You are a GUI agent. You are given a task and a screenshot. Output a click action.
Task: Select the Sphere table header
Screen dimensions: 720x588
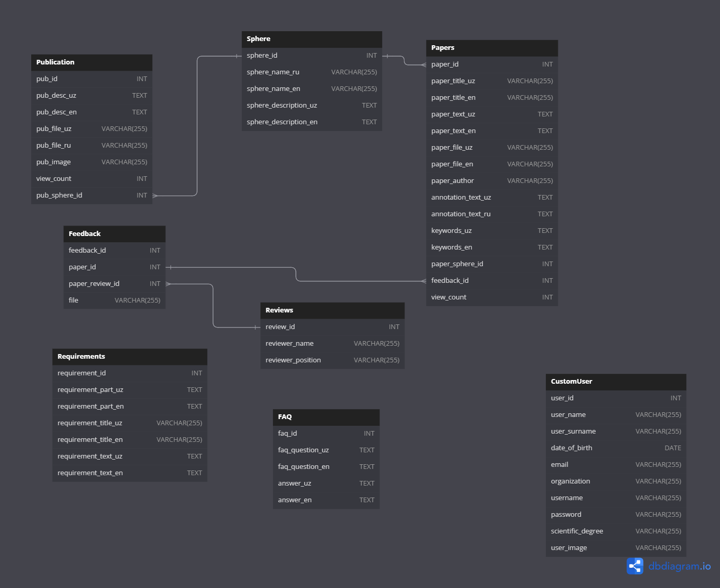(311, 39)
